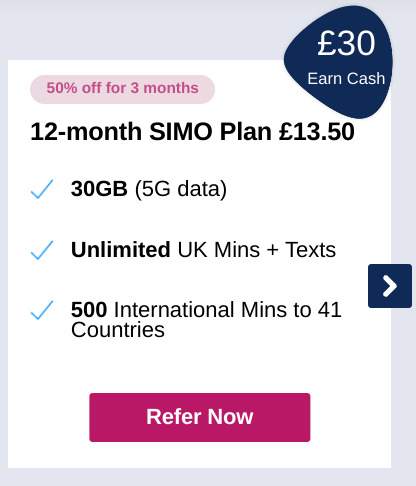Click the £13.50 price in the heading
Screen dimensions: 416x486
click(317, 132)
